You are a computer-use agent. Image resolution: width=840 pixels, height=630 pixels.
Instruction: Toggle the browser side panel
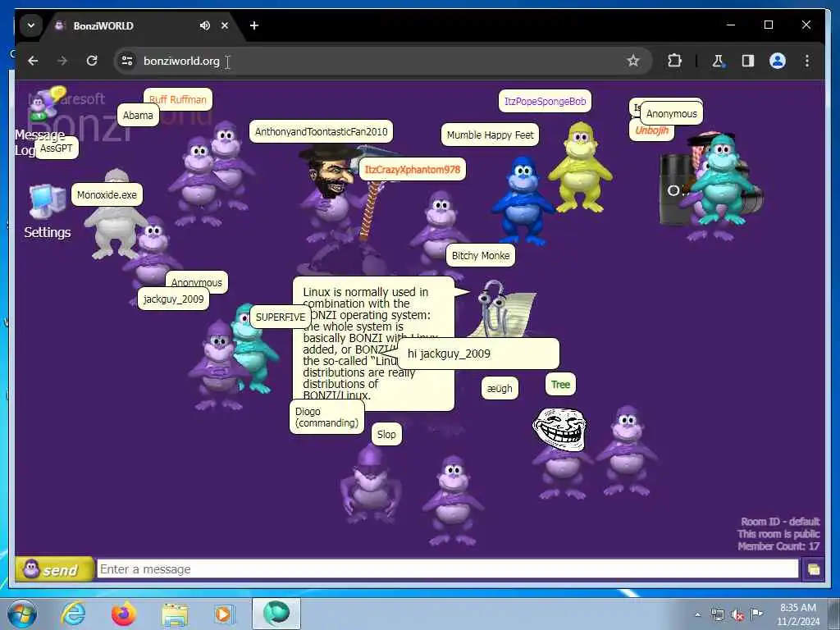(x=748, y=61)
